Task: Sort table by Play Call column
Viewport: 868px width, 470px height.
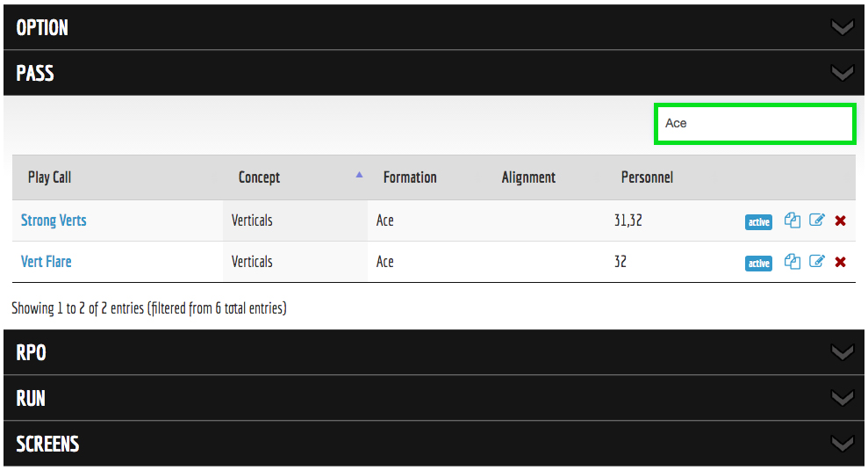Action: point(50,177)
